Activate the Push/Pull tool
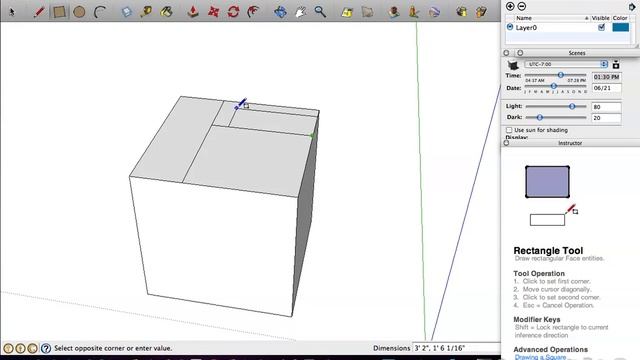Screen dimensions: 640x360 (193, 11)
